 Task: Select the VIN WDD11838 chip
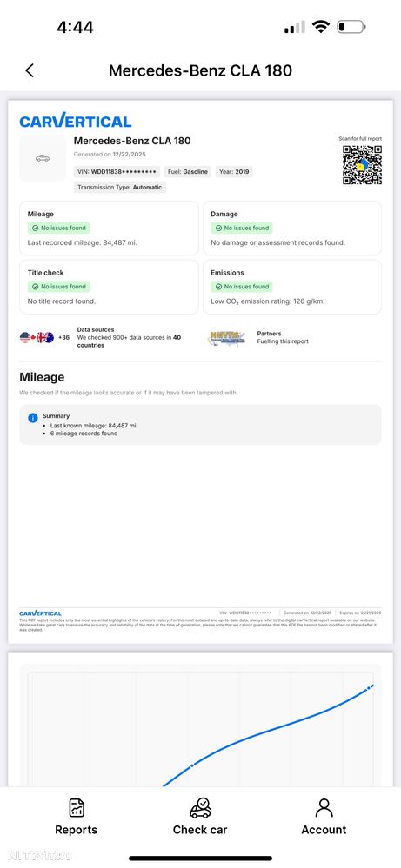(x=117, y=172)
